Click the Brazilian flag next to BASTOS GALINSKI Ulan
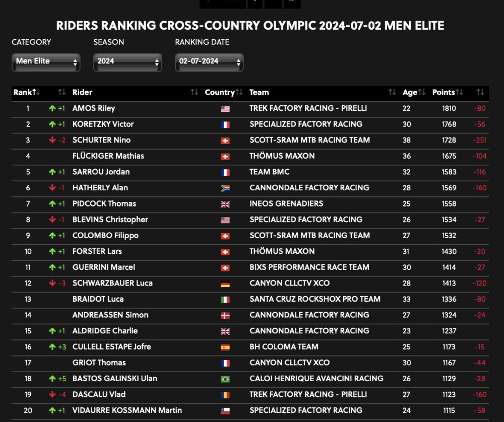Viewport: 504px width, 422px height. (225, 379)
